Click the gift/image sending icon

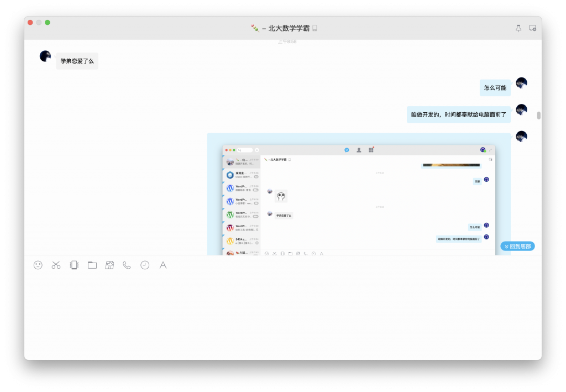coord(109,265)
